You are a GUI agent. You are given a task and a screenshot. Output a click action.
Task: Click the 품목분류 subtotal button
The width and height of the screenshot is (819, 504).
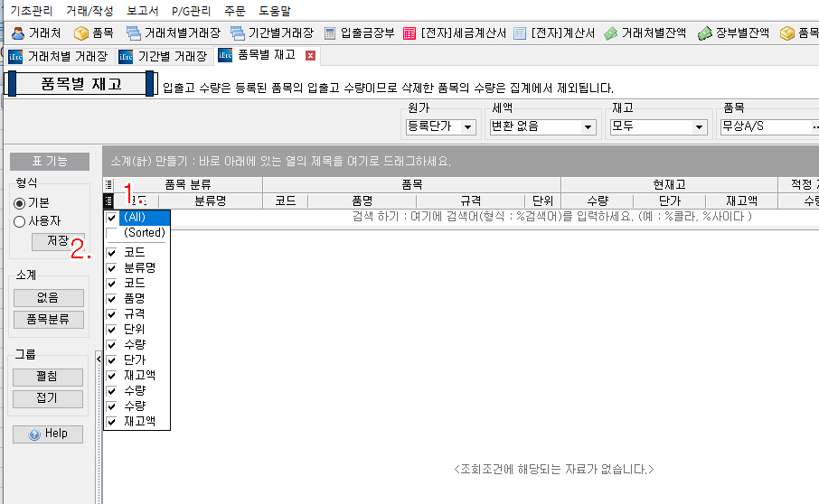click(x=48, y=319)
